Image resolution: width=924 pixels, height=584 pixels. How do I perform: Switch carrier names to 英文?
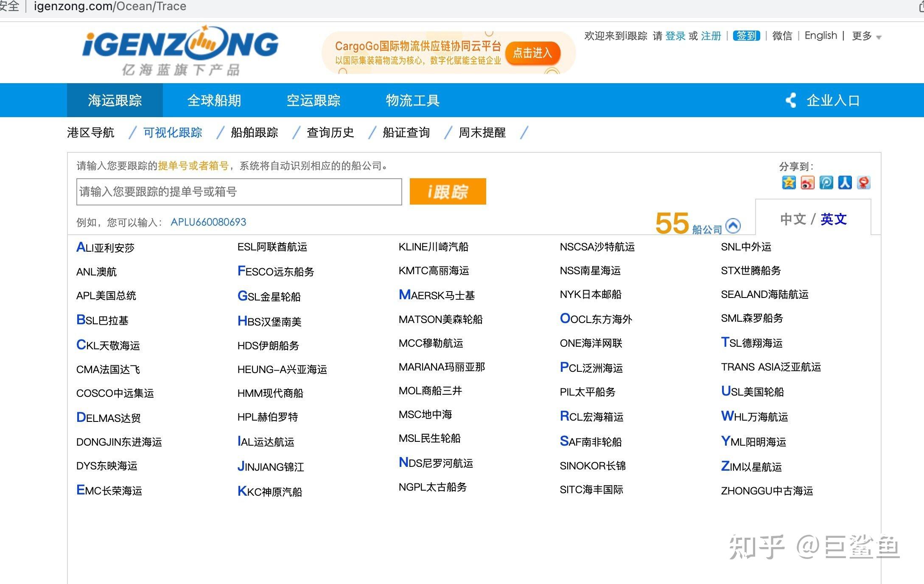(834, 219)
